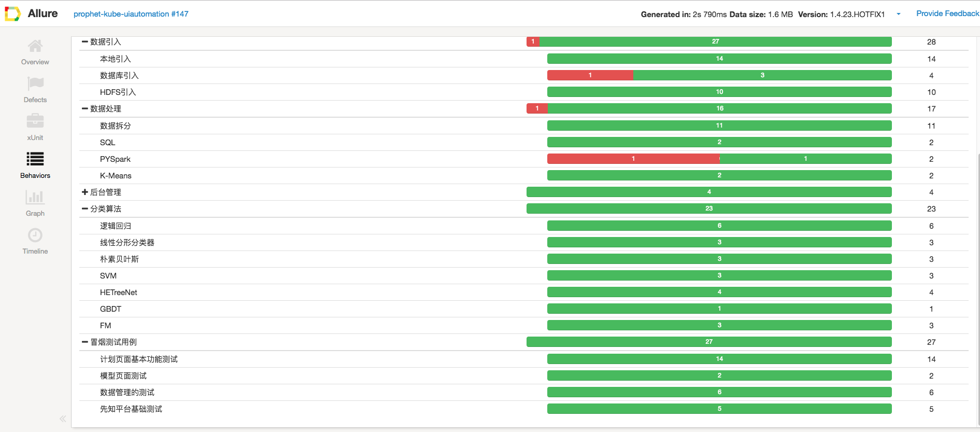
Task: Collapse the 数据引入 feature group
Action: pyautogui.click(x=85, y=42)
